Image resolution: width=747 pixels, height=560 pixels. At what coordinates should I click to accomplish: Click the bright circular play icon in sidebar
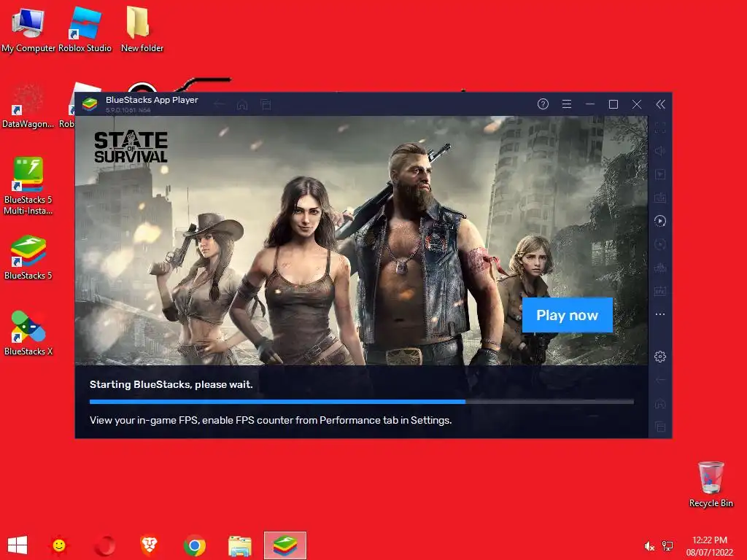659,221
